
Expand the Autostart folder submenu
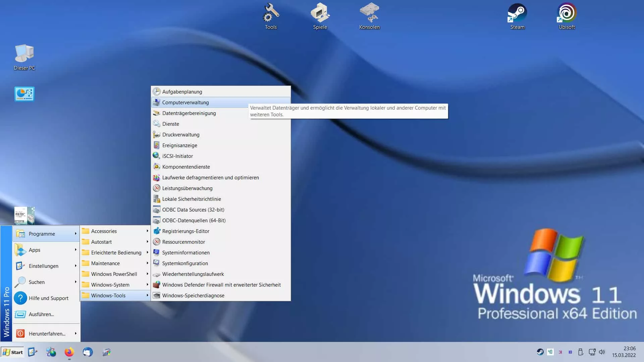(115, 242)
